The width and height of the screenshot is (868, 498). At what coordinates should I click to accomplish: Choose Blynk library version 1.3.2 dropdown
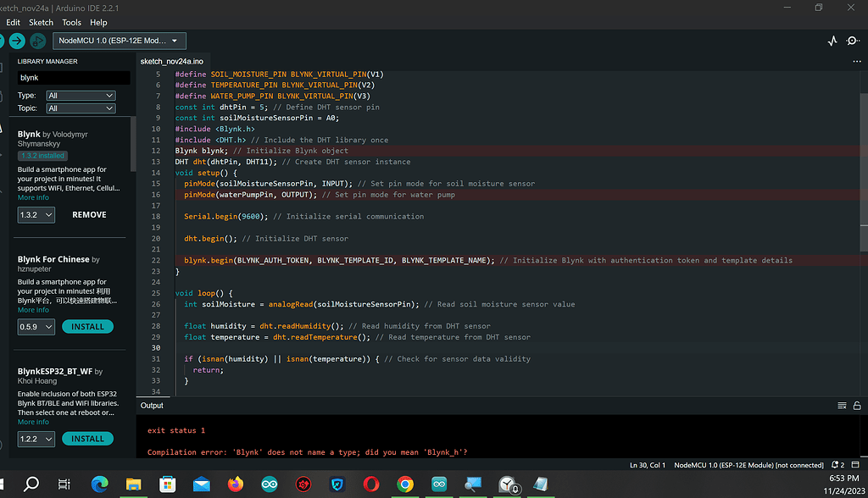36,215
